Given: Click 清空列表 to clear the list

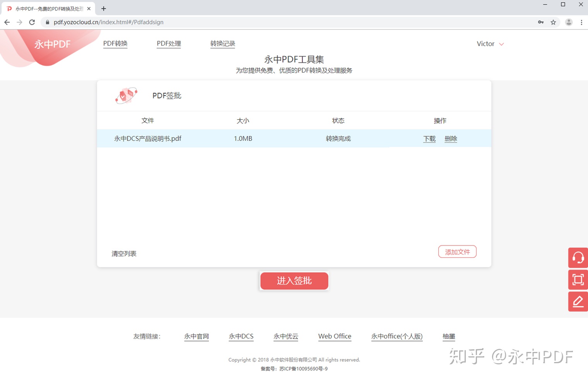Looking at the screenshot, I should click(124, 254).
